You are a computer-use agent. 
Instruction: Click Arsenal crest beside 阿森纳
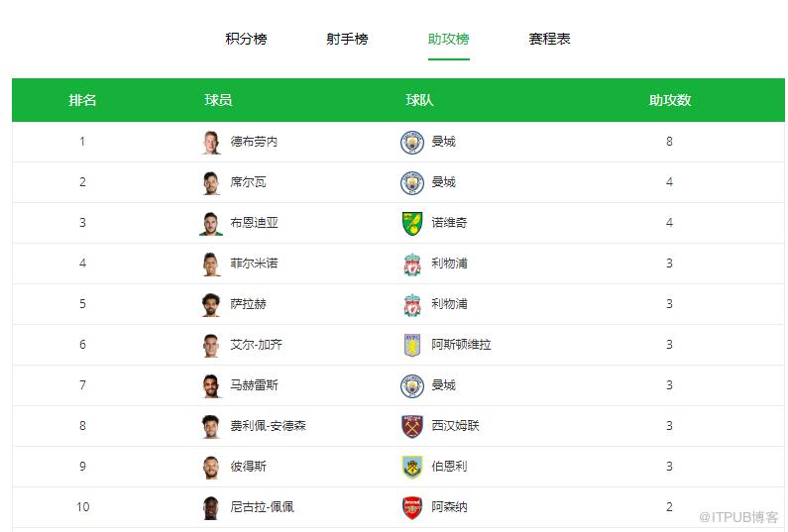412,507
